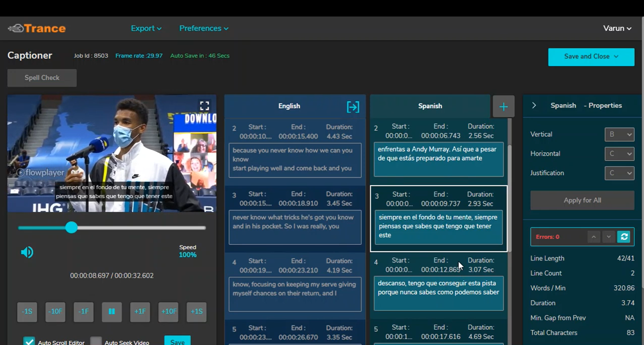Go to previous error with up arrow
Viewport: 644px width, 345px height.
coord(594,237)
